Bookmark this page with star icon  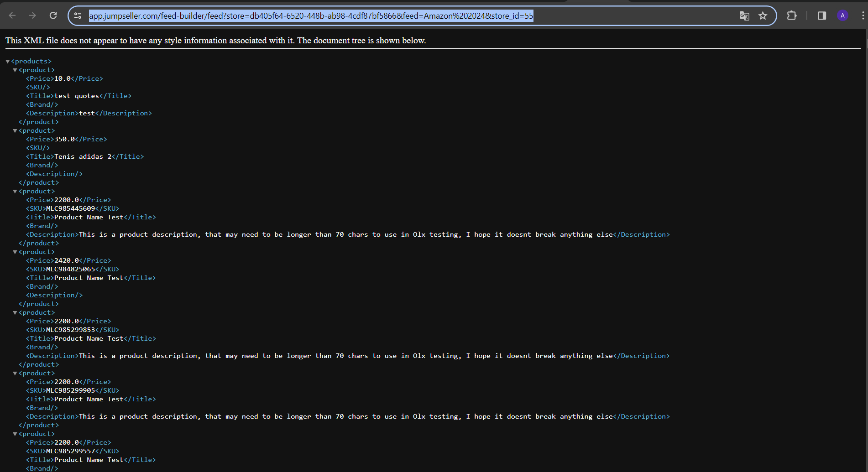[x=763, y=16]
